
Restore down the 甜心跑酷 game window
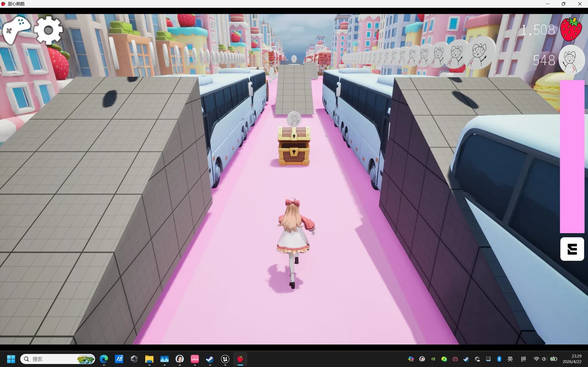(x=564, y=4)
